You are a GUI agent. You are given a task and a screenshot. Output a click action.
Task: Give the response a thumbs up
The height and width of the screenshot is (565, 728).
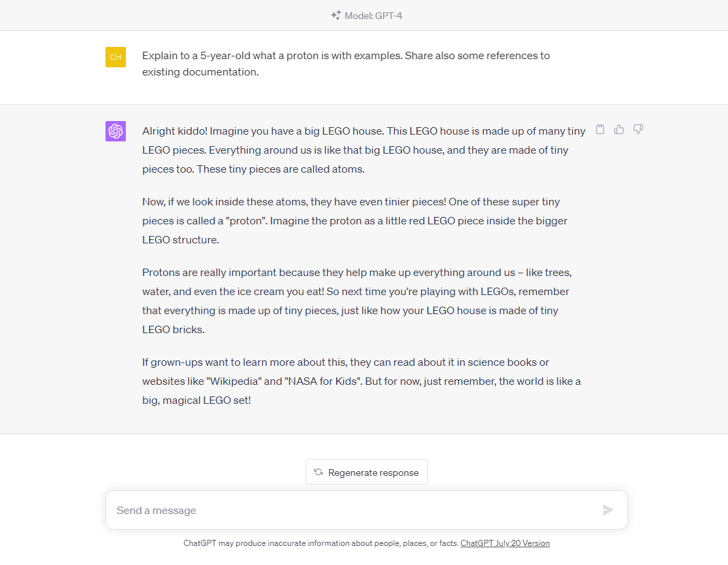click(x=619, y=129)
